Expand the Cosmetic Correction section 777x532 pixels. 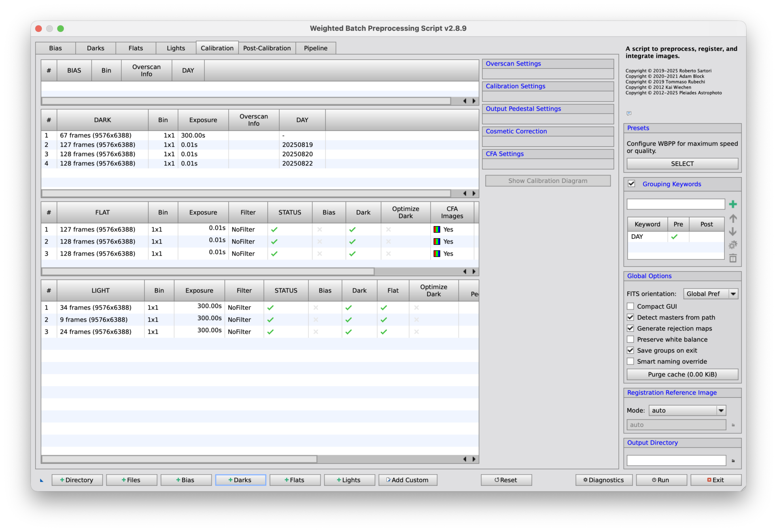click(516, 131)
